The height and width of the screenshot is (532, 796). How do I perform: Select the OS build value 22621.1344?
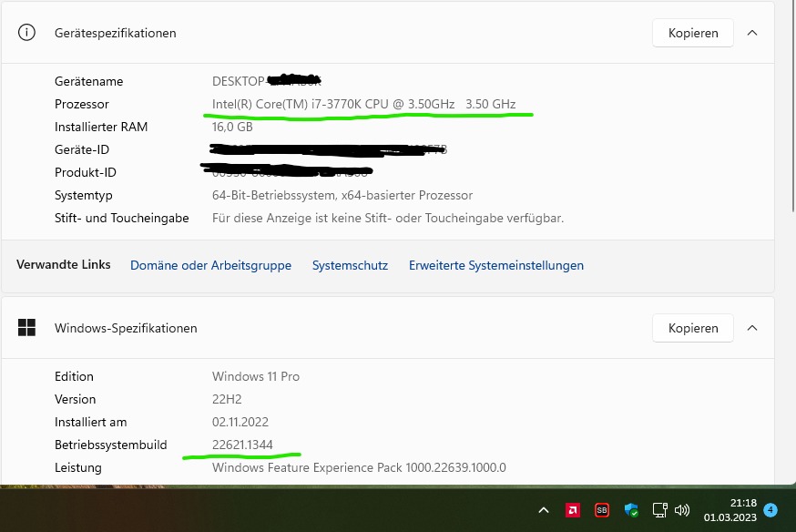(x=242, y=445)
